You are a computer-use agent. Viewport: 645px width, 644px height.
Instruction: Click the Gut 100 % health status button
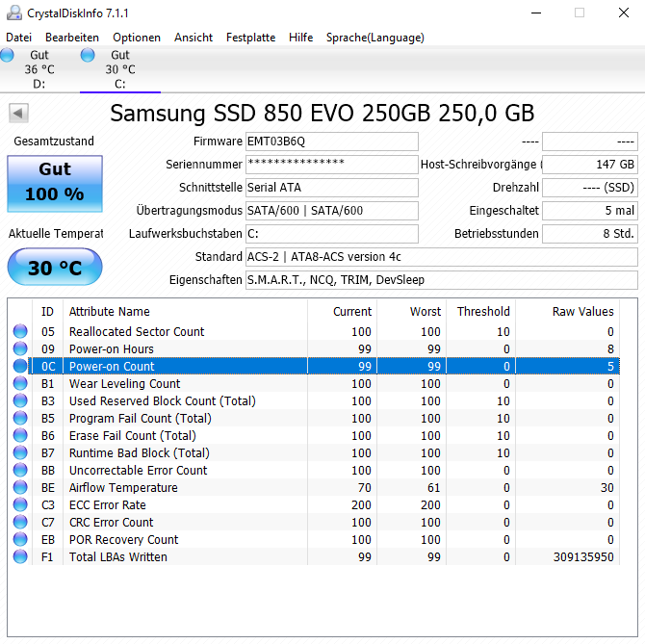point(55,184)
